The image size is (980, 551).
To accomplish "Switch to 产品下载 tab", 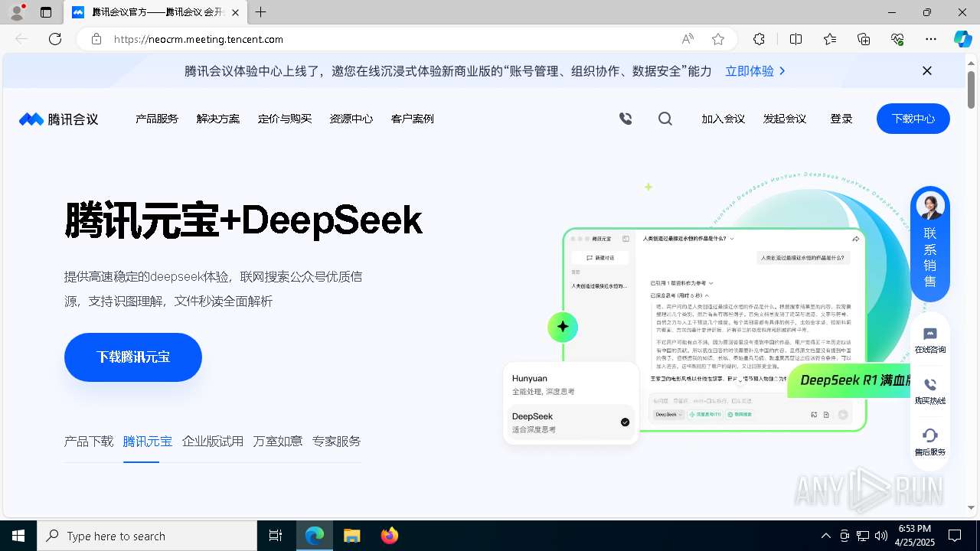I will point(89,442).
